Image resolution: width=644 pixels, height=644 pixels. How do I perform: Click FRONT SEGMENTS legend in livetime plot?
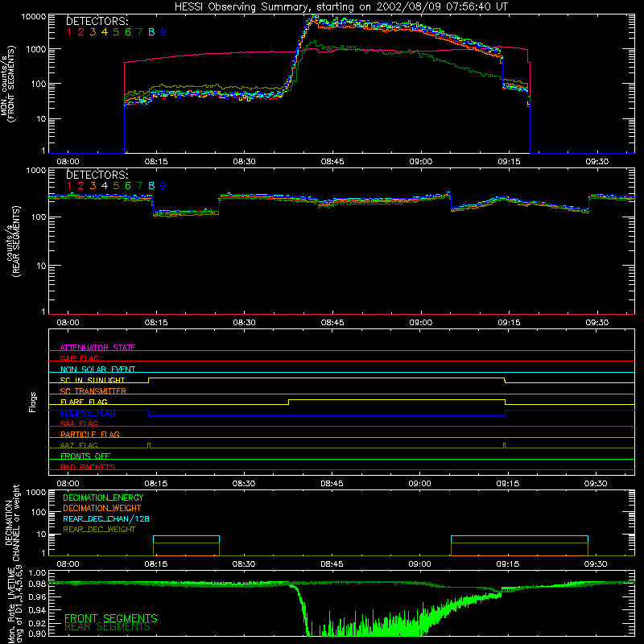click(x=111, y=618)
